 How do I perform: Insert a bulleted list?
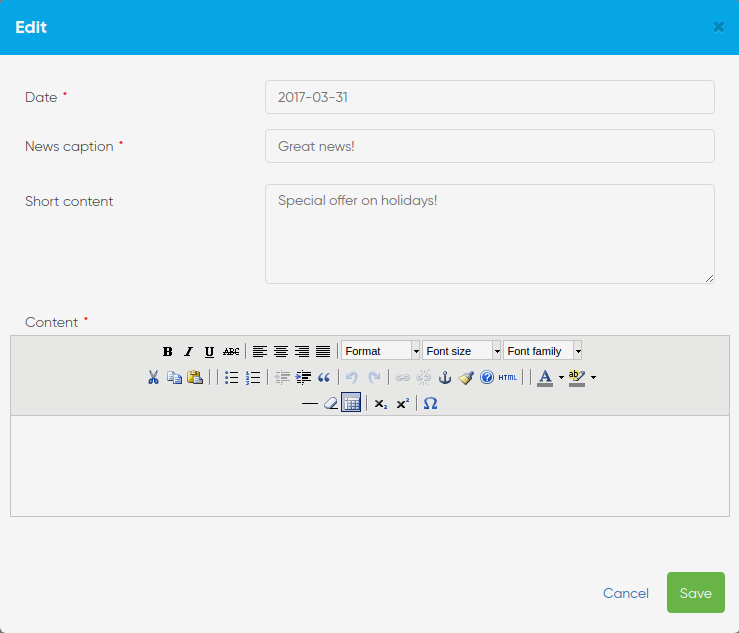pos(231,377)
